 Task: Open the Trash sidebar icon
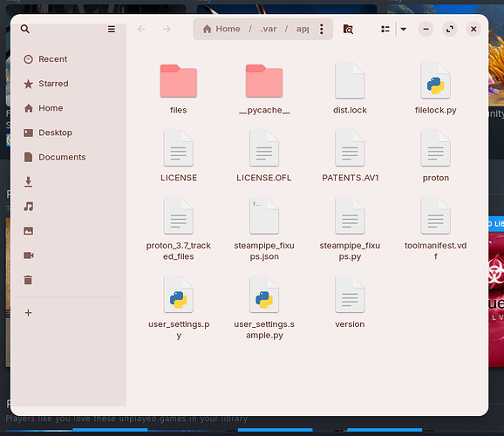pos(28,280)
